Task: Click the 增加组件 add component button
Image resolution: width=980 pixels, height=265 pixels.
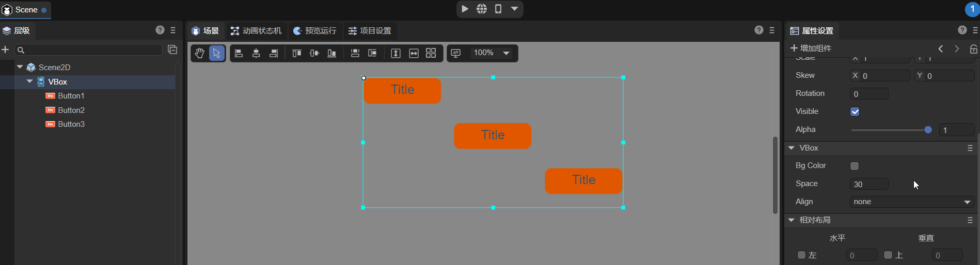Action: (x=811, y=48)
